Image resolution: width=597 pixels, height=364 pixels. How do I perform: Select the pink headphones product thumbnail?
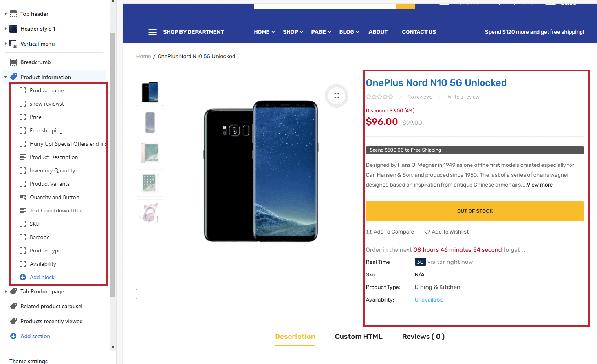(150, 213)
